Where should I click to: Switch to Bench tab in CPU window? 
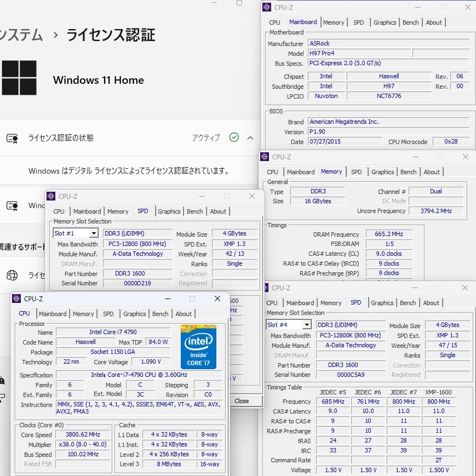160,314
